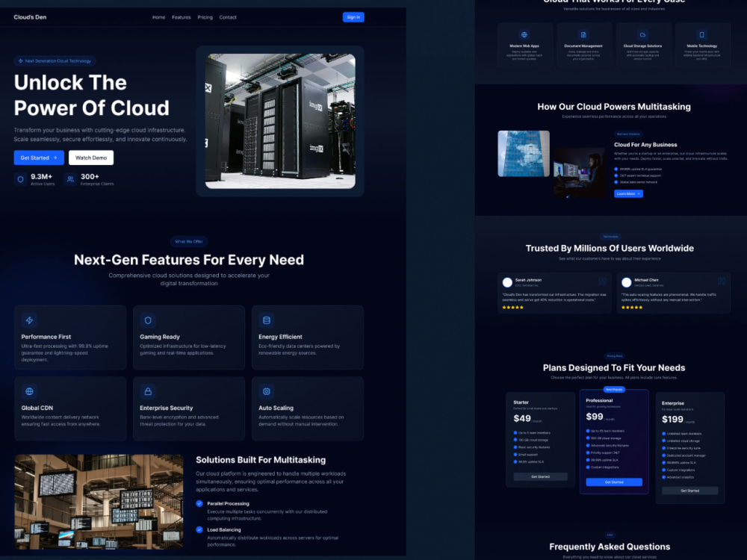The image size is (747, 560).
Task: Click the Parallel Processing label
Action: [228, 503]
